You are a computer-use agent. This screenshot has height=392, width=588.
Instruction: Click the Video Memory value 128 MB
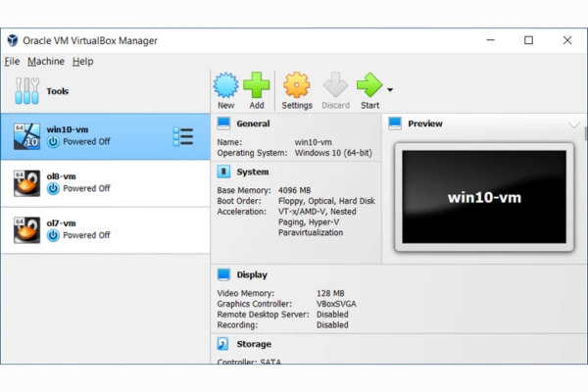tap(330, 293)
